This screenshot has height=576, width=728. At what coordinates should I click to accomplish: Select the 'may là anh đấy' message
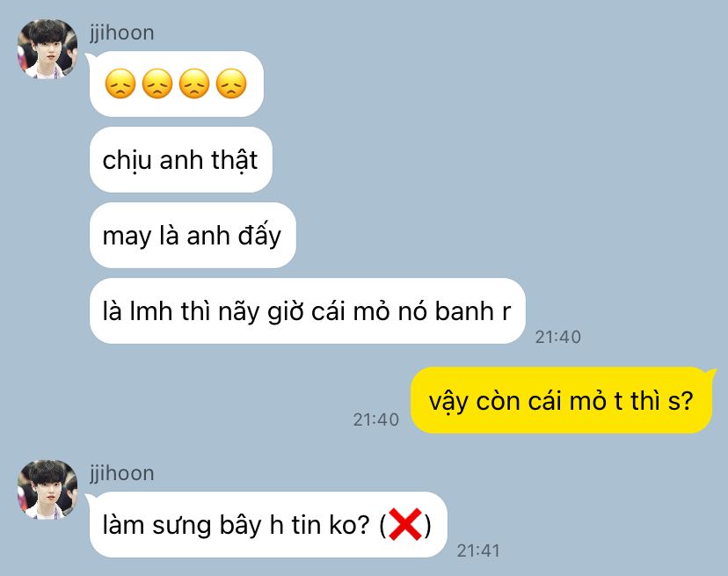pyautogui.click(x=193, y=236)
